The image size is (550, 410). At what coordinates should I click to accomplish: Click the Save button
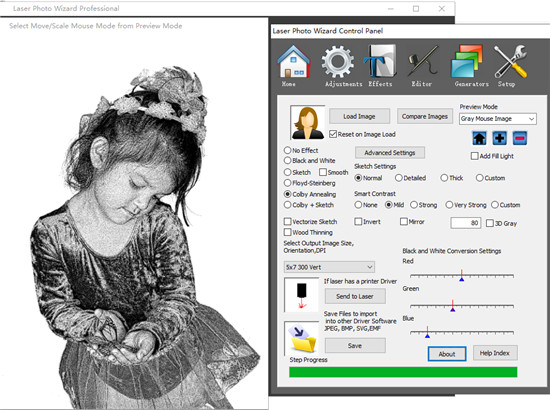click(355, 345)
